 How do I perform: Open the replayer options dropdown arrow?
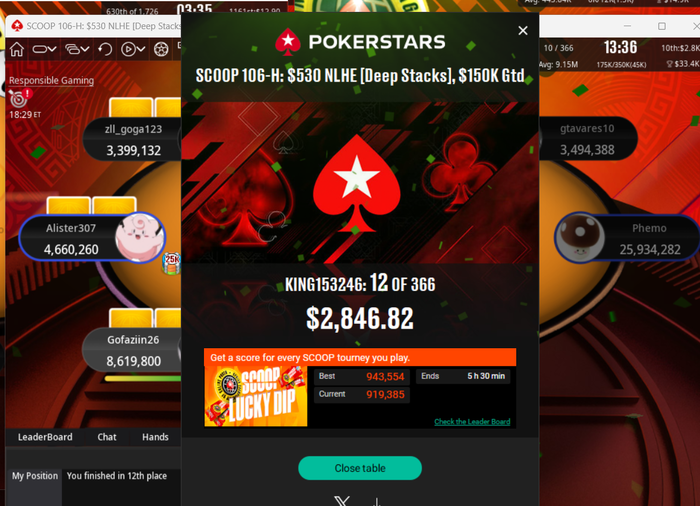click(x=141, y=49)
